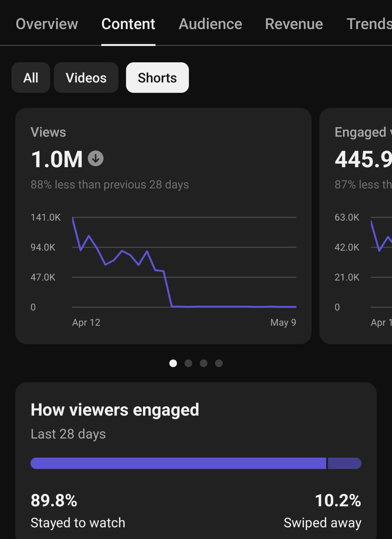
Task: Select the Shorts filter chip
Action: click(x=157, y=78)
